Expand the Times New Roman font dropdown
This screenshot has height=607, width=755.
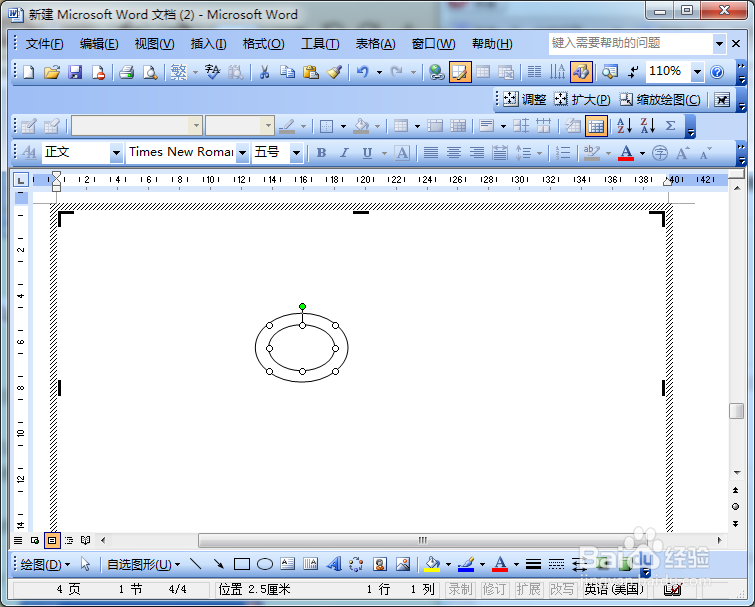(x=242, y=153)
